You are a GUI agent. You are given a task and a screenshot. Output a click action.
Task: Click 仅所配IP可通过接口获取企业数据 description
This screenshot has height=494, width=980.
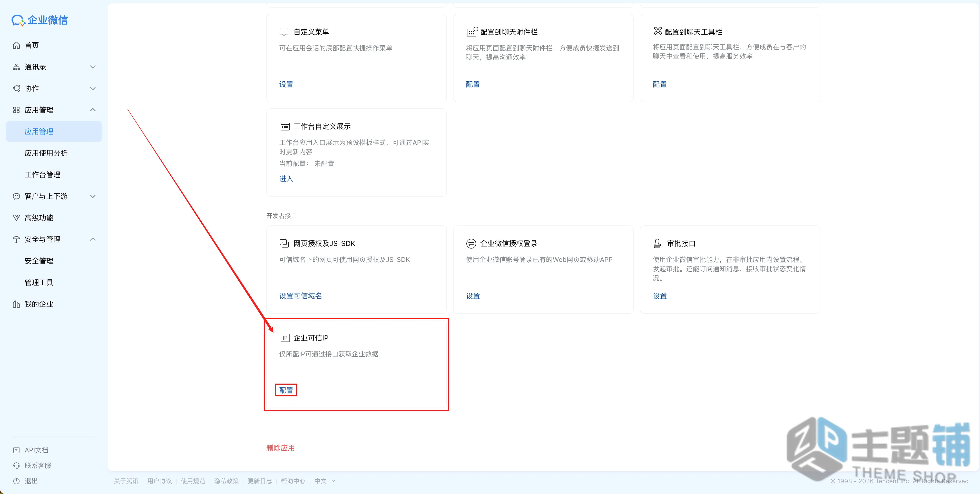point(329,354)
